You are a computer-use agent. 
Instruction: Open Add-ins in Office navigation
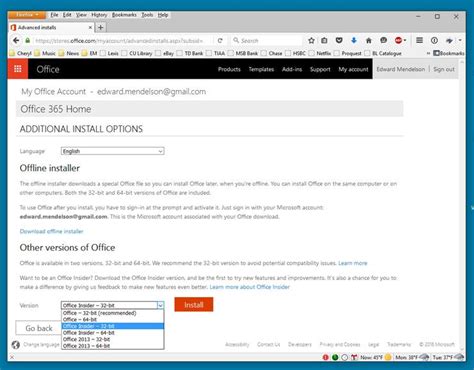pyautogui.click(x=292, y=69)
